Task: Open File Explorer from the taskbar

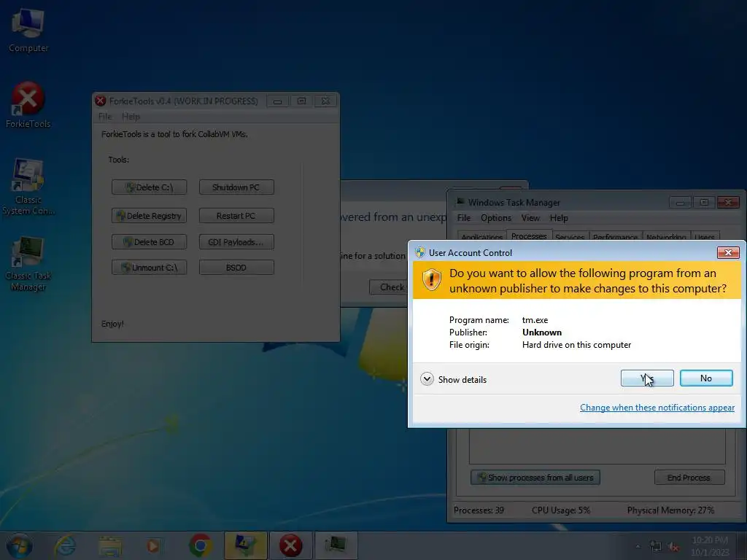Action: click(110, 545)
